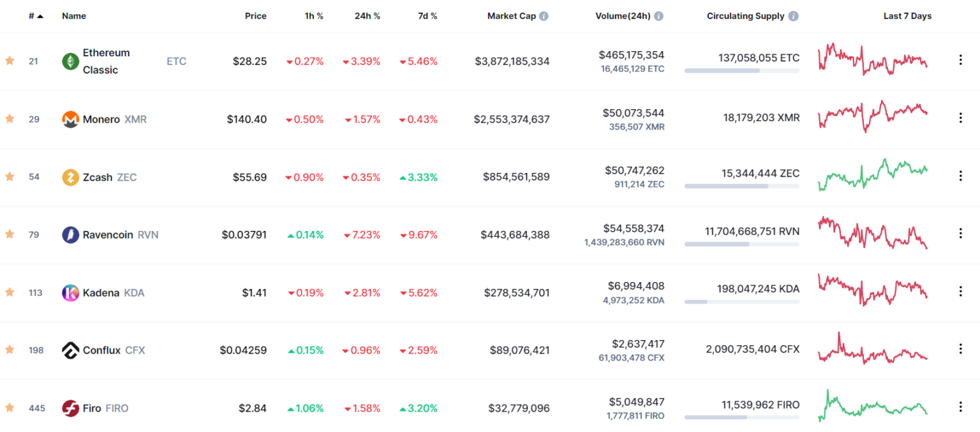
Task: Click the Ravencoin logo icon
Action: 70,235
